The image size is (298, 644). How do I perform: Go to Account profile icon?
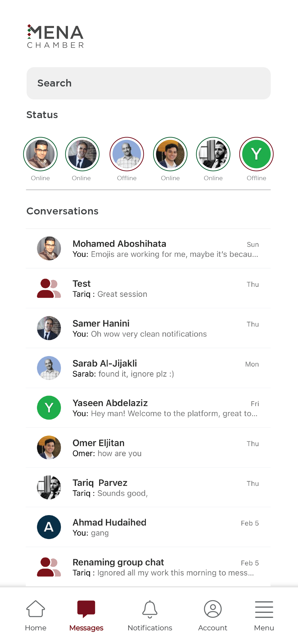pyautogui.click(x=213, y=609)
